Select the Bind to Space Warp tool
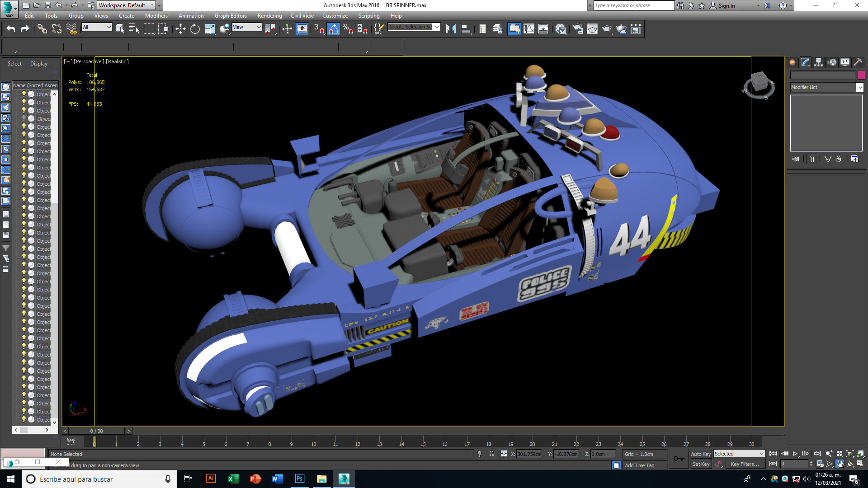The width and height of the screenshot is (868, 488). 71,29
